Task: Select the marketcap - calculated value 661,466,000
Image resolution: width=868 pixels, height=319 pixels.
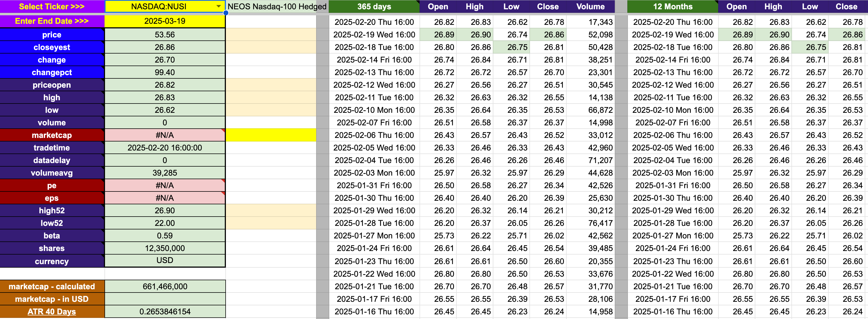Action: pyautogui.click(x=164, y=286)
